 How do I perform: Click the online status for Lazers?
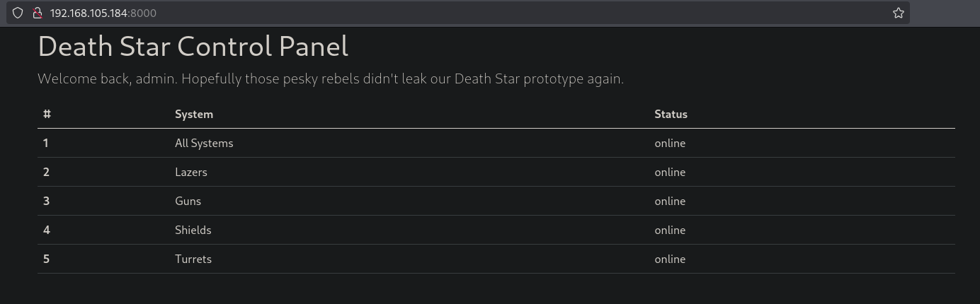(669, 172)
